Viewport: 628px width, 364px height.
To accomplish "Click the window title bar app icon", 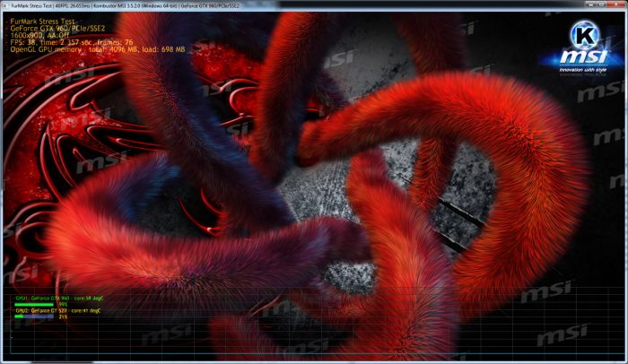I will point(5,5).
